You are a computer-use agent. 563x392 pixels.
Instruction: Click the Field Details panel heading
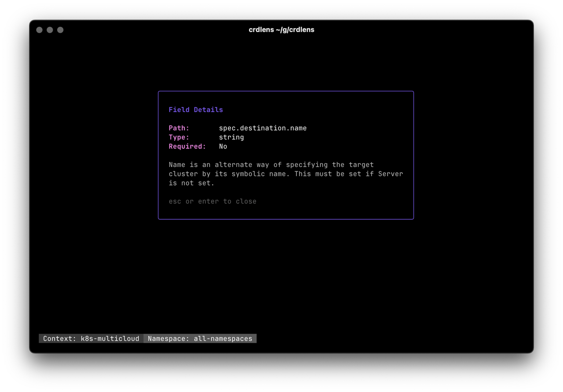(196, 109)
